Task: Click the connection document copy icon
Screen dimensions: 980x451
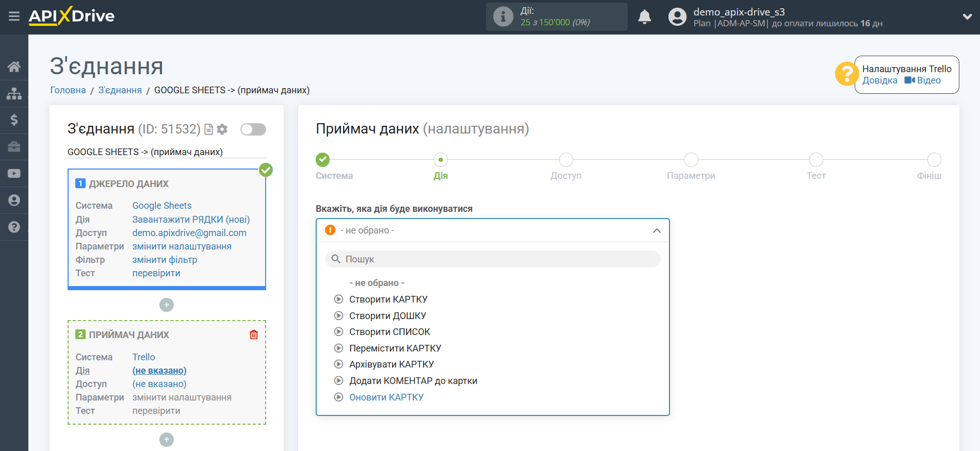Action: coord(209,129)
